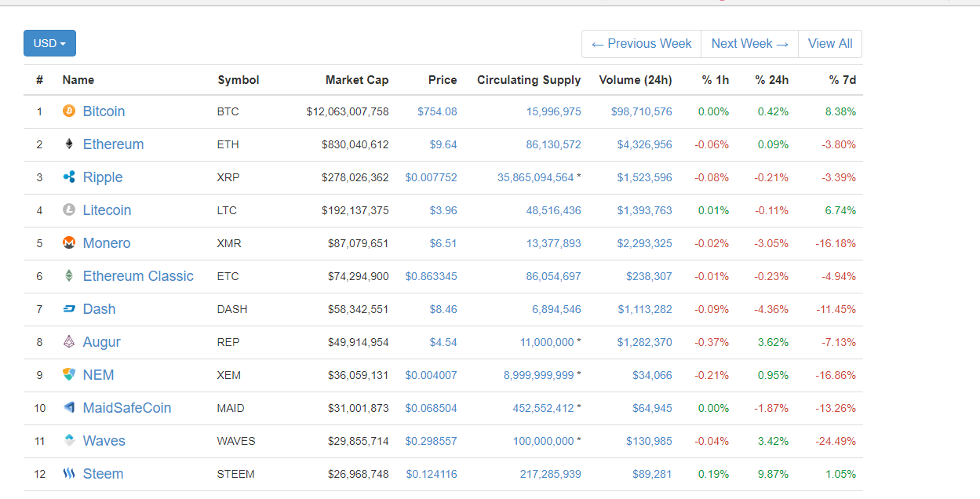This screenshot has width=980, height=499.
Task: Open the Bitcoin name link
Action: 104,111
